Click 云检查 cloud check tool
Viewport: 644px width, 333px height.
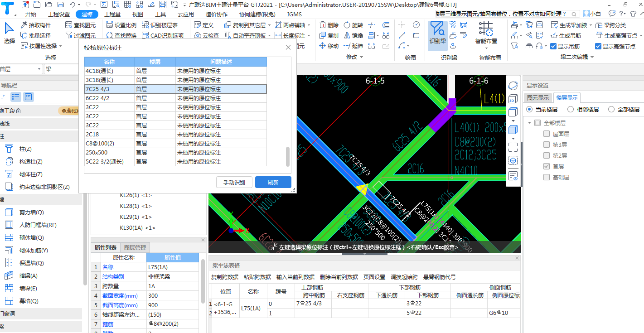pos(206,35)
